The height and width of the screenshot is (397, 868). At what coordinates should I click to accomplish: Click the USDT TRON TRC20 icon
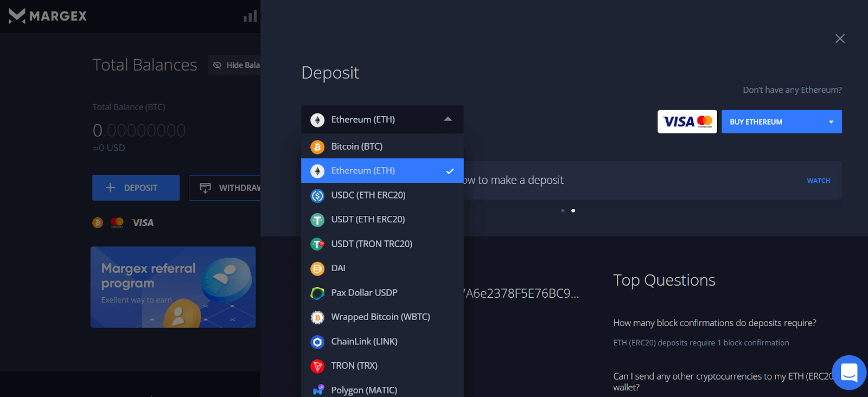[317, 244]
